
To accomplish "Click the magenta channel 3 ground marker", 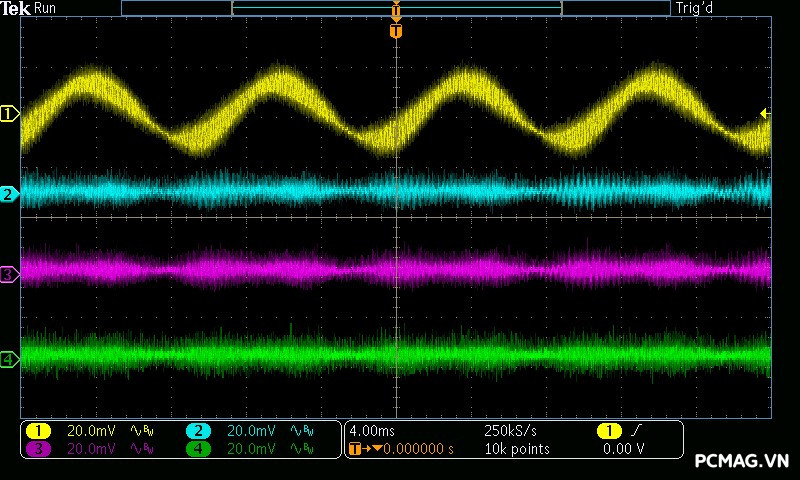I will pos(10,274).
